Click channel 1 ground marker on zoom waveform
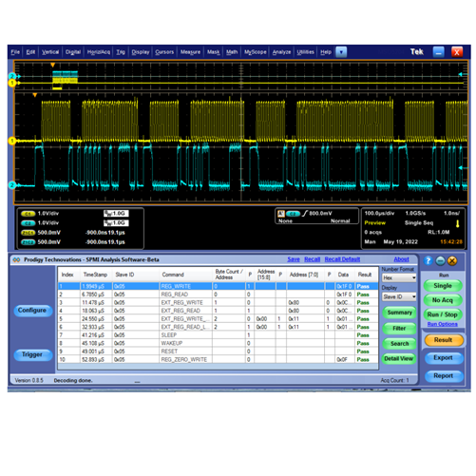 [12, 141]
